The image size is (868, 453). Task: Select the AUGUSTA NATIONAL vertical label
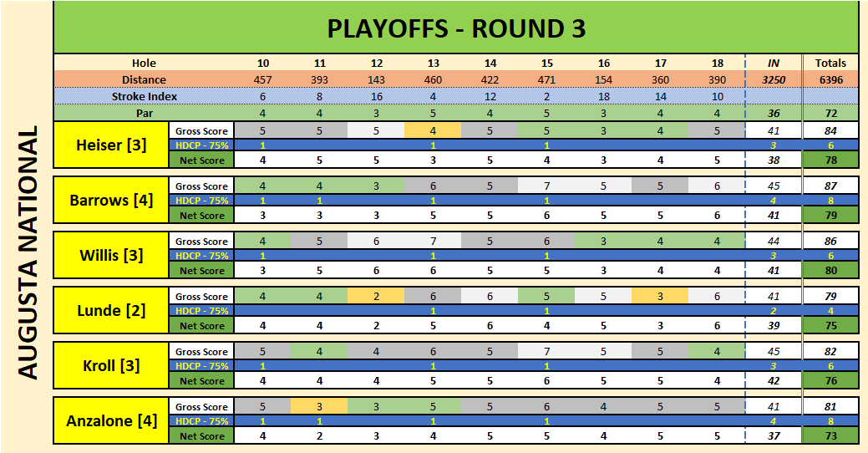pos(28,253)
